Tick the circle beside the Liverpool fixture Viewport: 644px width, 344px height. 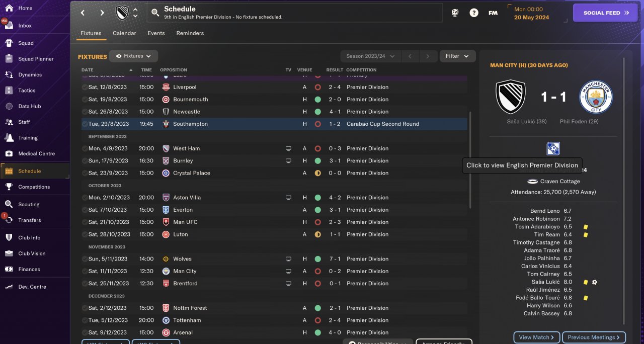pos(85,87)
